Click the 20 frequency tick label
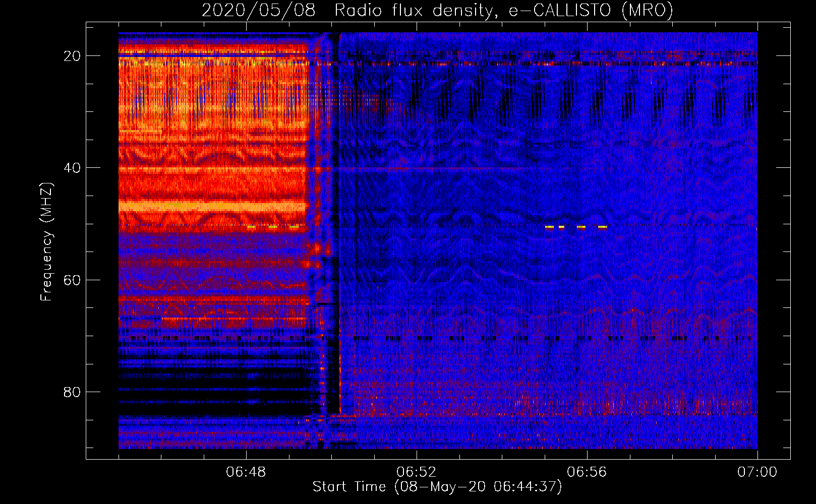Screen dimensions: 816x504 coord(72,56)
